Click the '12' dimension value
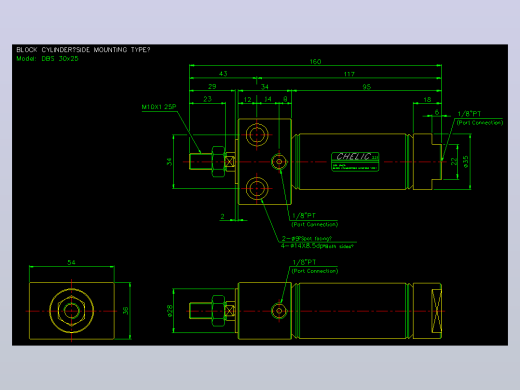 [247, 99]
